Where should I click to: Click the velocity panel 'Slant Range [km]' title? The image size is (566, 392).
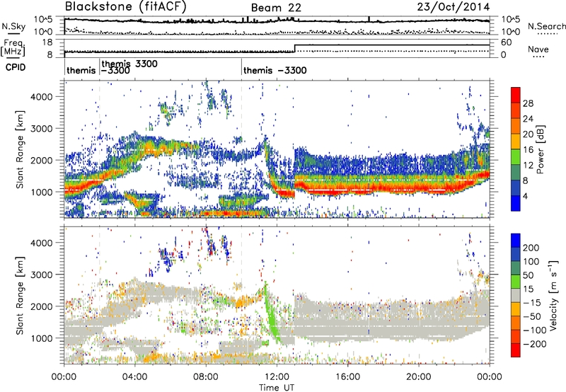(x=20, y=295)
